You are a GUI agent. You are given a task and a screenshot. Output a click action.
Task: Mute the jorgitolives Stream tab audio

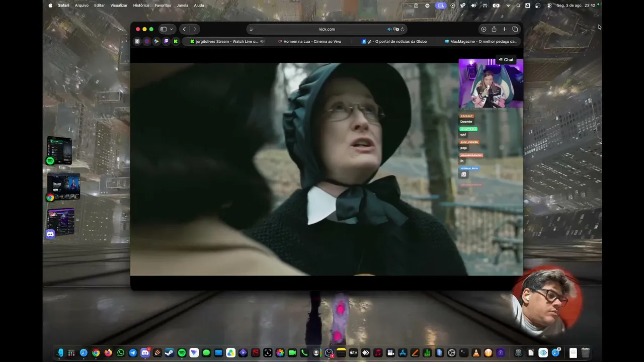262,41
